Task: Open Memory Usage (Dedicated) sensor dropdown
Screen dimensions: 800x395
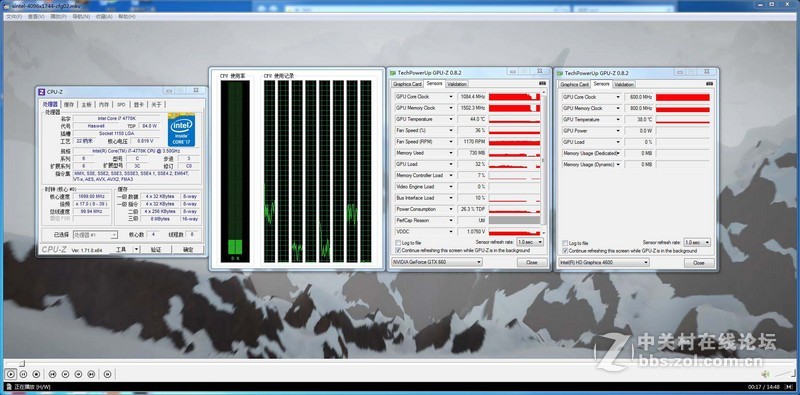Action: coord(617,153)
